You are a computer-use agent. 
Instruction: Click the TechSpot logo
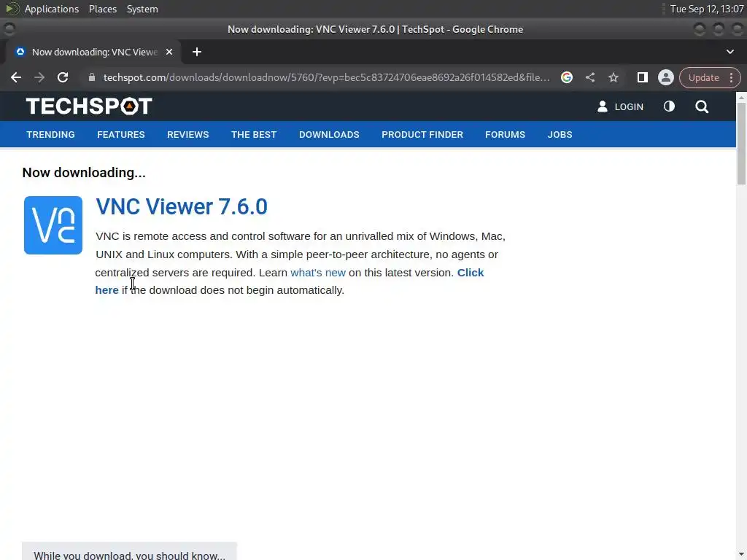[89, 106]
